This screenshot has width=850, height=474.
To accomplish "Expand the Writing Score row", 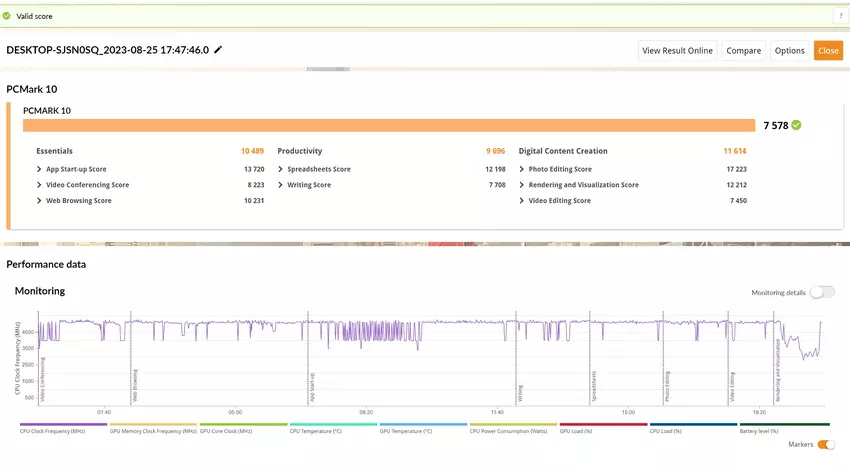I will tap(281, 185).
